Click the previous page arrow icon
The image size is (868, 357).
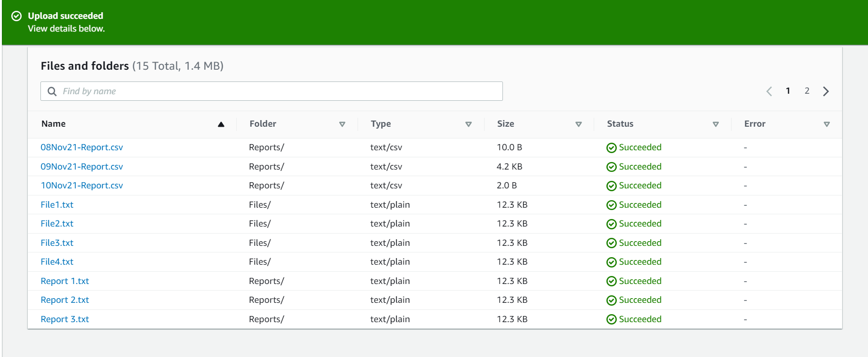click(x=769, y=91)
